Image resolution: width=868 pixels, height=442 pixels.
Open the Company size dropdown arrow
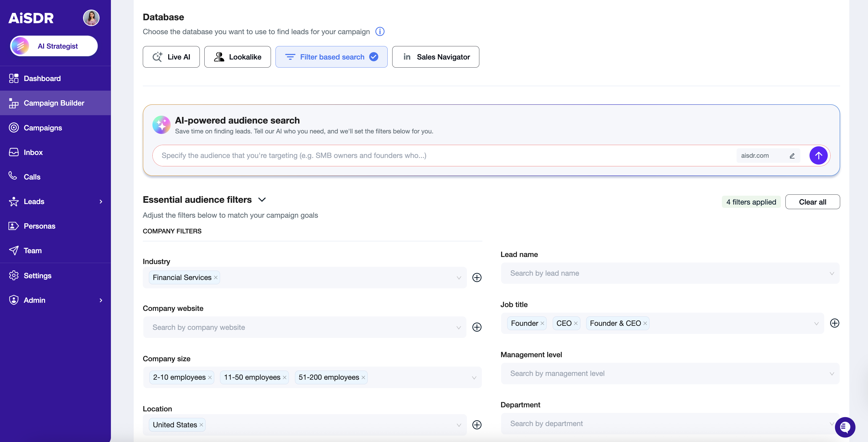(474, 378)
